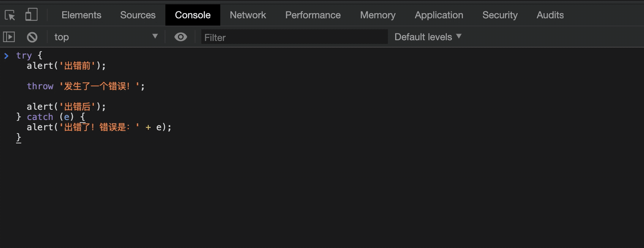Open the top context dropdown
This screenshot has width=644, height=248.
click(106, 37)
